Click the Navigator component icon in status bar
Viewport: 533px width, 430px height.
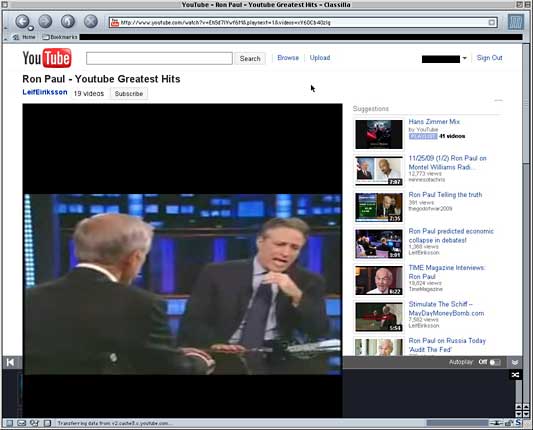(10, 423)
